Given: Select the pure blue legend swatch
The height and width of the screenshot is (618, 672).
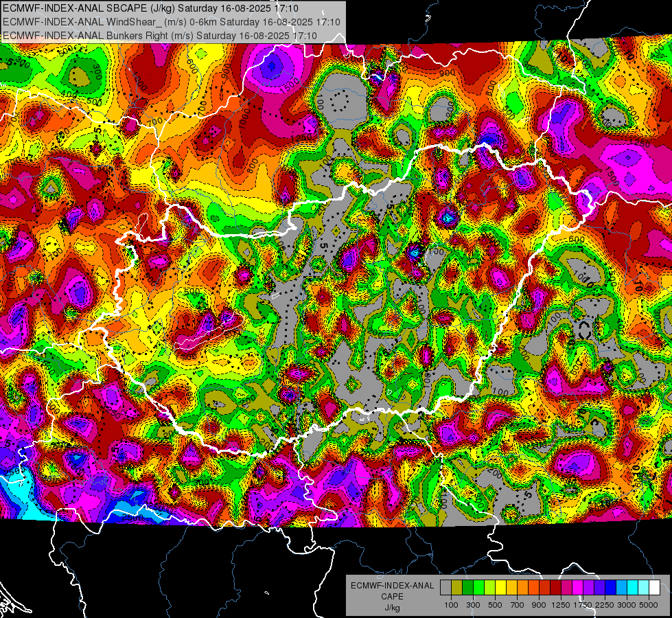Looking at the screenshot, I should tap(611, 588).
